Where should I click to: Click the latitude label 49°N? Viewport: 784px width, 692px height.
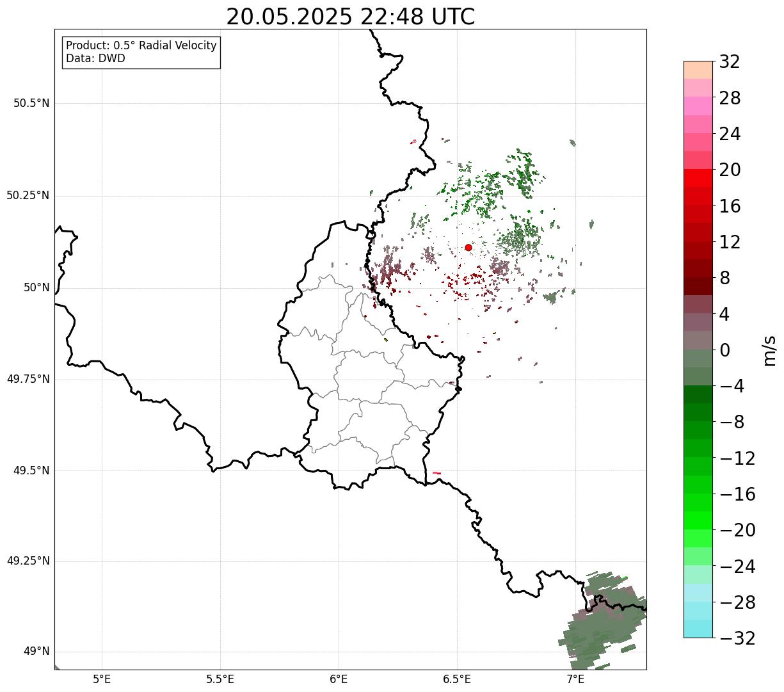36,652
